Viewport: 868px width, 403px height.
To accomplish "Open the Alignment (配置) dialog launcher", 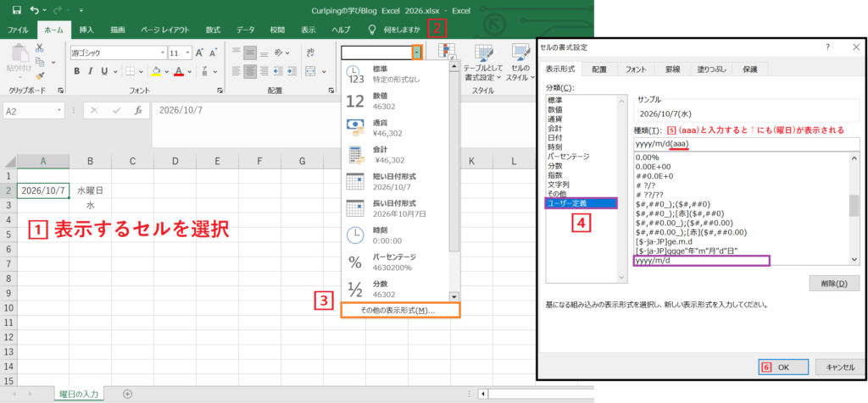I will (331, 90).
